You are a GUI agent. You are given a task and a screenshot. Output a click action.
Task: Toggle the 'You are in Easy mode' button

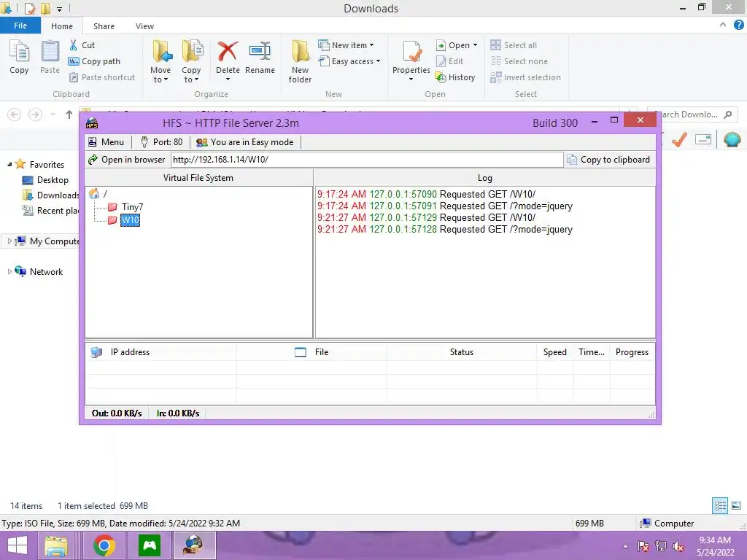[245, 142]
